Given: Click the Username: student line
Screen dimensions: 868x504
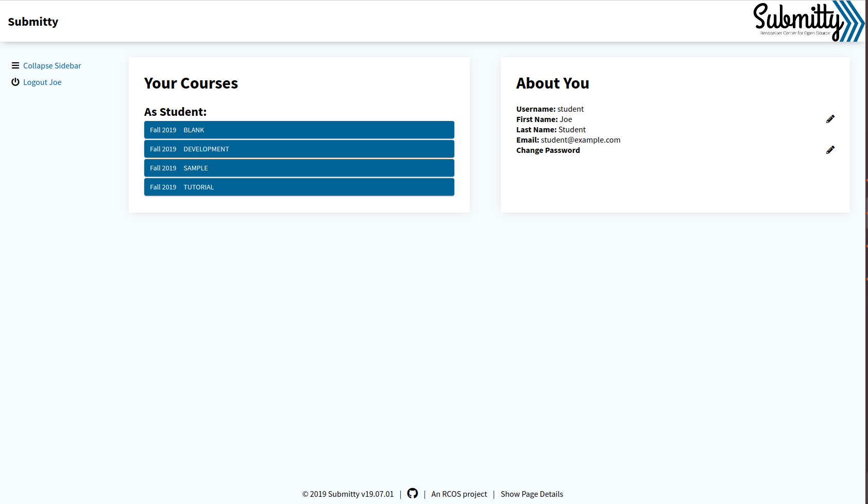Looking at the screenshot, I should pyautogui.click(x=550, y=109).
